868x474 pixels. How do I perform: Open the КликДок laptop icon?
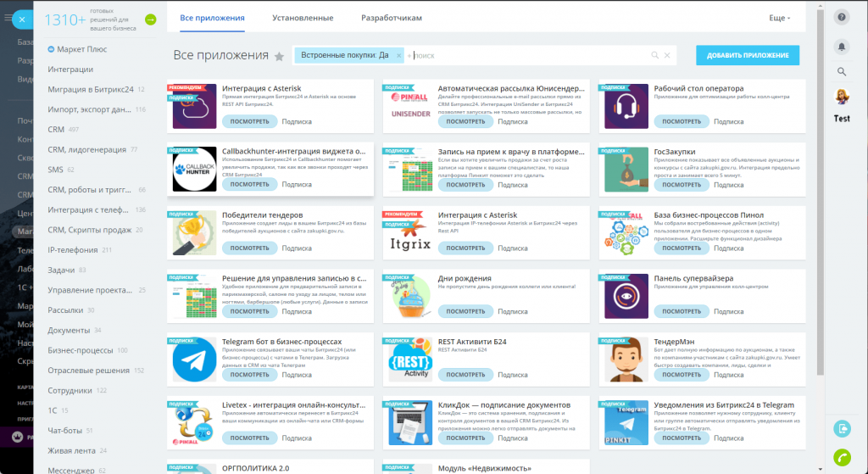click(x=410, y=422)
